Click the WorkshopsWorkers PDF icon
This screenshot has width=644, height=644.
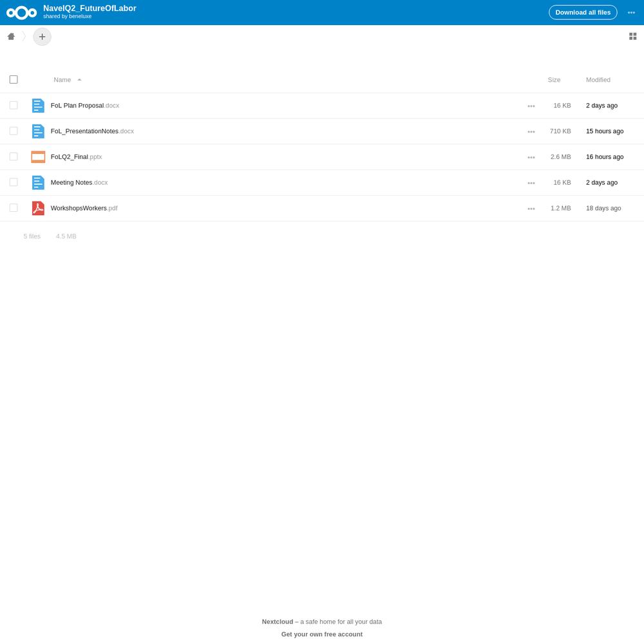(x=38, y=208)
